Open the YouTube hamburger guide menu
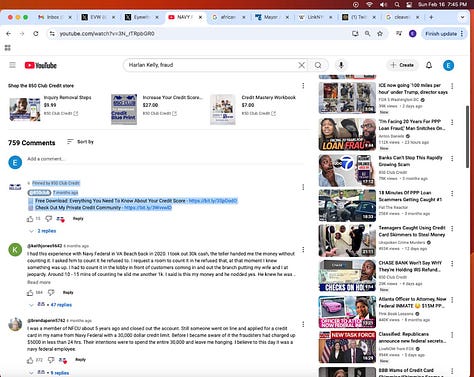Image resolution: width=474 pixels, height=377 pixels. (12, 65)
